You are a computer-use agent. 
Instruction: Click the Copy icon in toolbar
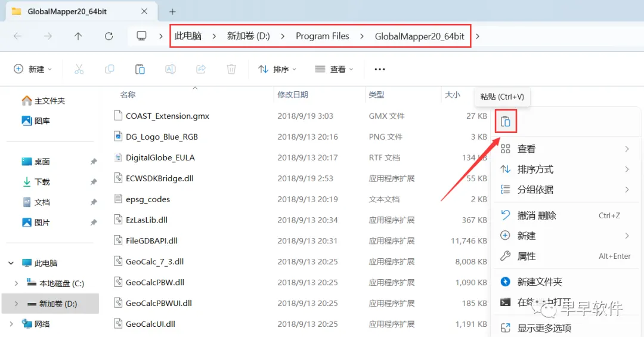point(109,69)
